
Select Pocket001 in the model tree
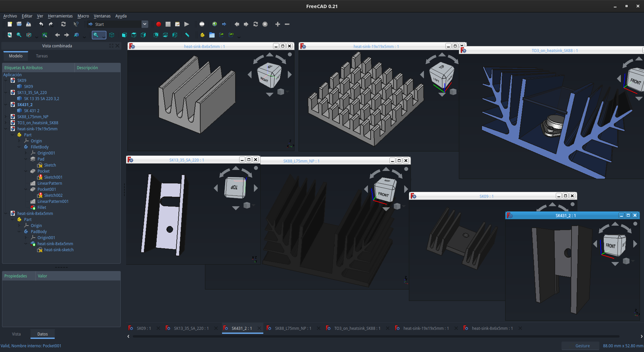pyautogui.click(x=47, y=189)
